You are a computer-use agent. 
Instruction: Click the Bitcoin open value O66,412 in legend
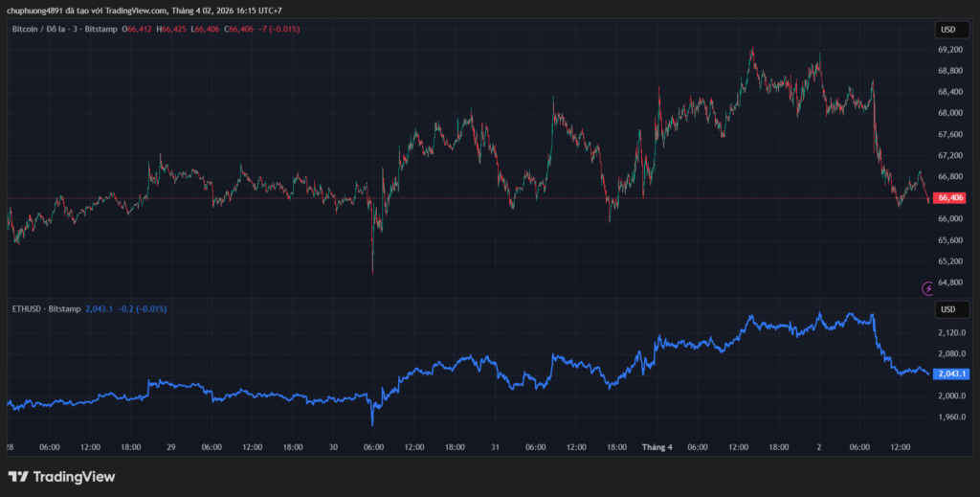(138, 30)
